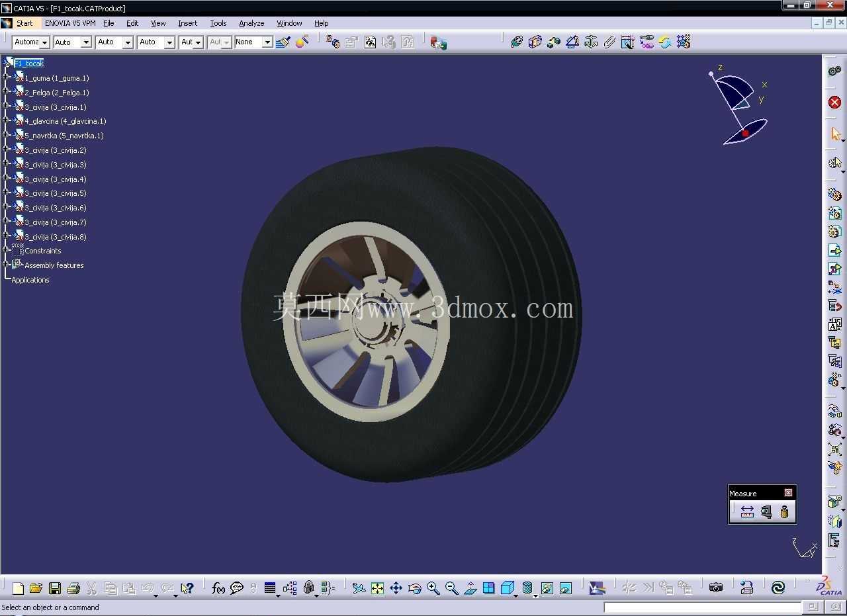Click the Hide/Show icon in bottom toolbar
The height and width of the screenshot is (616, 847).
pos(547,588)
